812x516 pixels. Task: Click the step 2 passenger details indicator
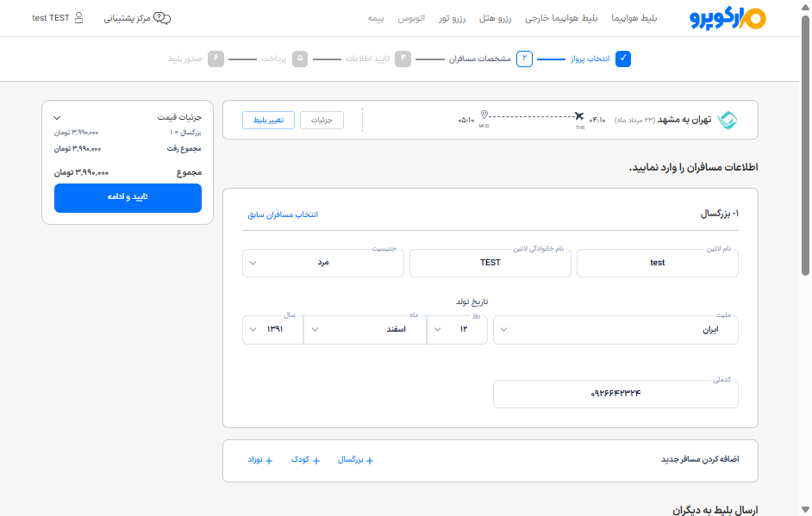pyautogui.click(x=524, y=59)
